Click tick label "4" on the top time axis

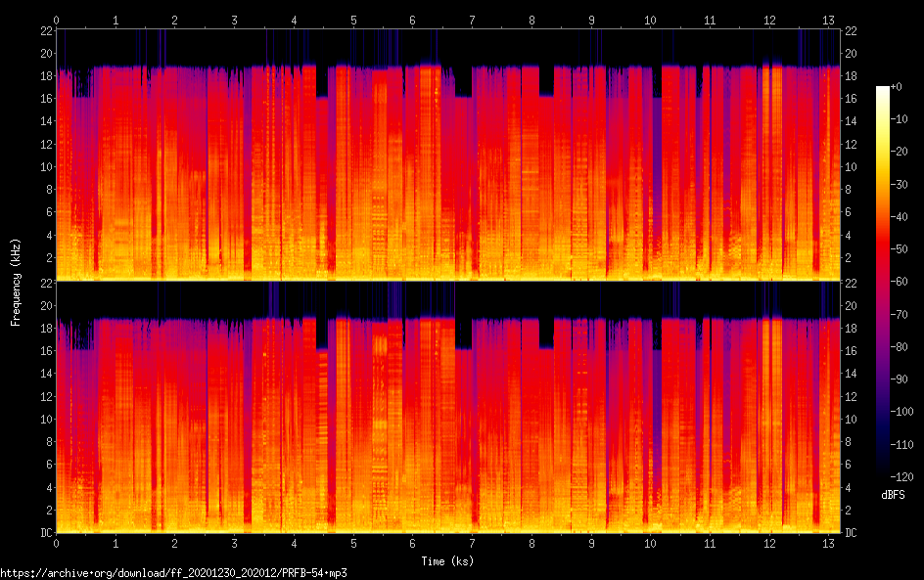(294, 20)
